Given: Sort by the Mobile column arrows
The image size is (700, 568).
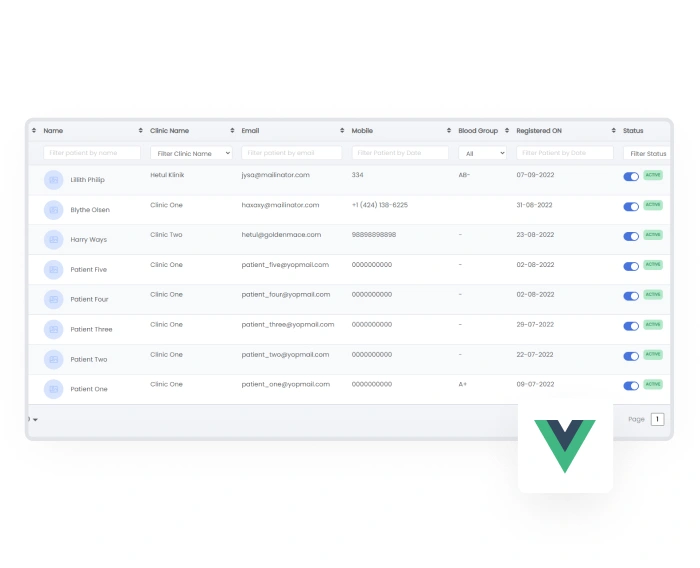Looking at the screenshot, I should pyautogui.click(x=449, y=130).
